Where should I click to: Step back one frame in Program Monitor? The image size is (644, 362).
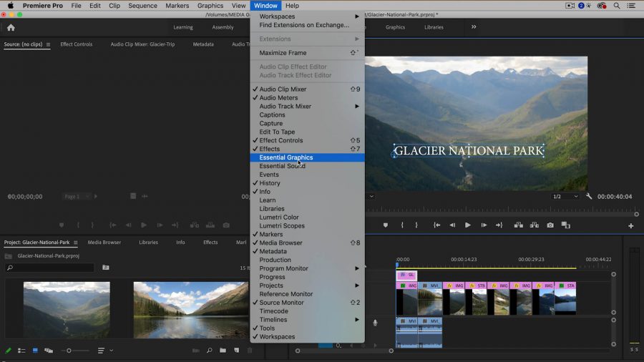452,225
